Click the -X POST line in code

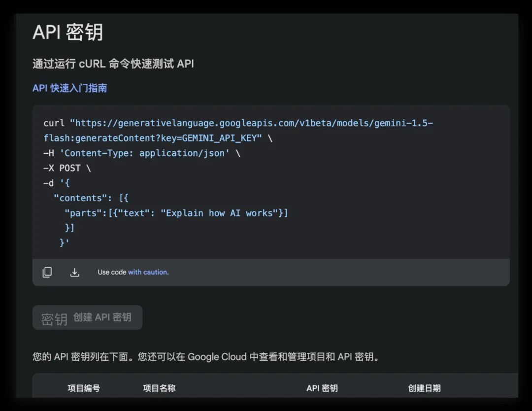coord(67,168)
